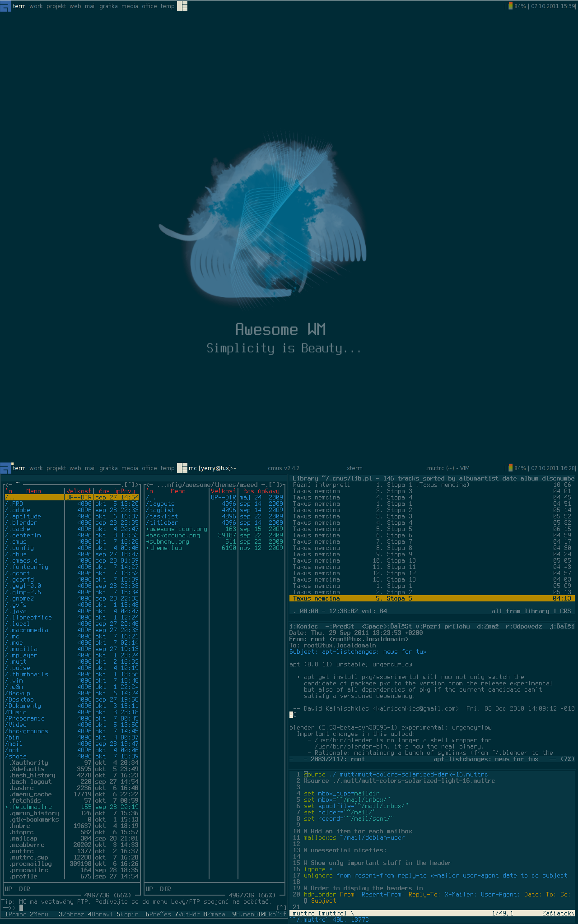Click the Awesome launcher icon left of mc task
578x924 pixels.
click(5, 468)
